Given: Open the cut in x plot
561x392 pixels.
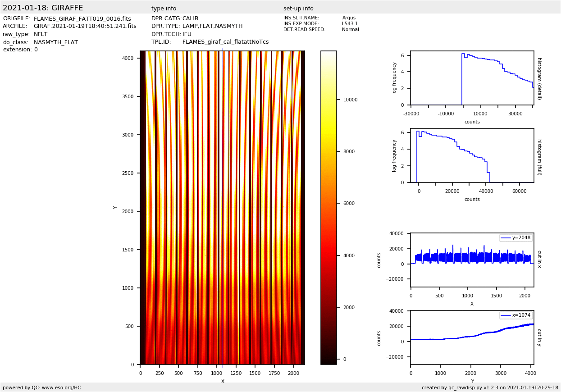Looking at the screenshot, I should [x=472, y=260].
